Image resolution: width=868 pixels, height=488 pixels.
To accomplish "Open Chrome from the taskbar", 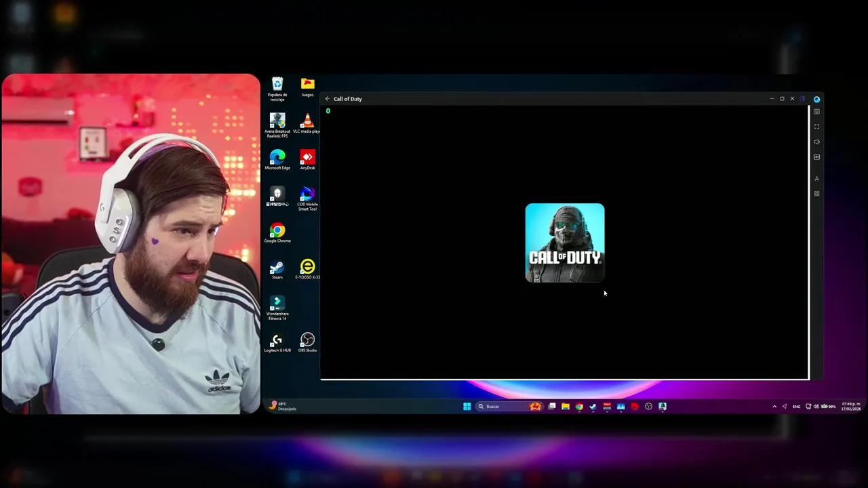I will coord(579,407).
